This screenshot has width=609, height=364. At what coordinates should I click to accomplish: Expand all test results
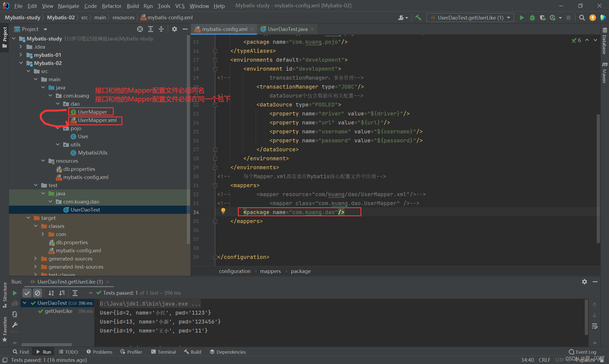coord(75,293)
